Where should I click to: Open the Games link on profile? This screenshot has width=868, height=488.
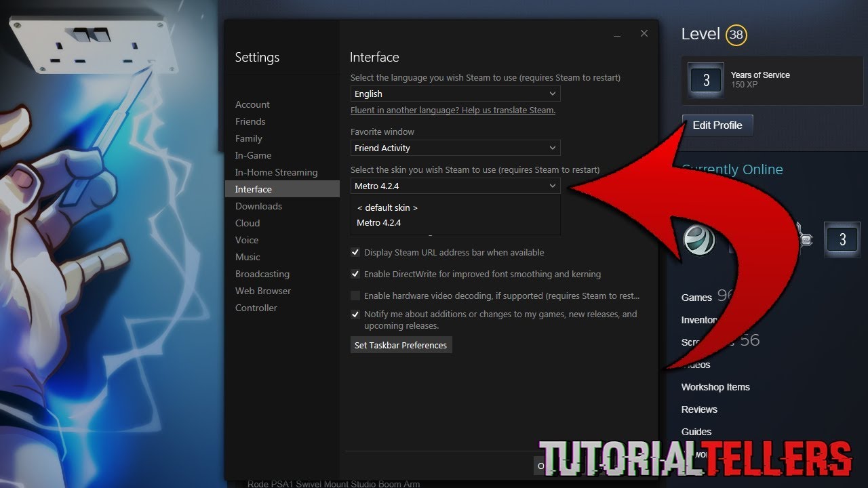(696, 298)
